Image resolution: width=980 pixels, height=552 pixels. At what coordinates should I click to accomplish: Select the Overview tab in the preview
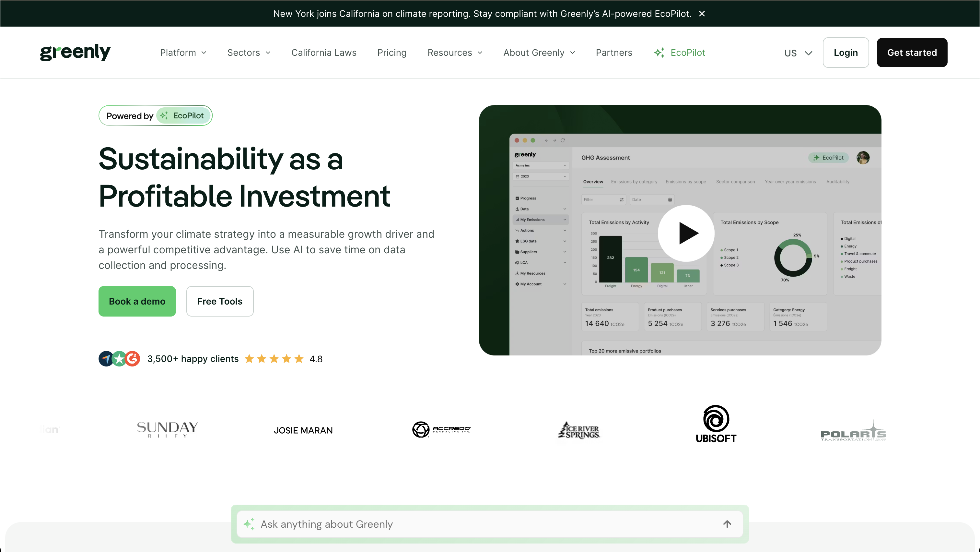click(593, 182)
